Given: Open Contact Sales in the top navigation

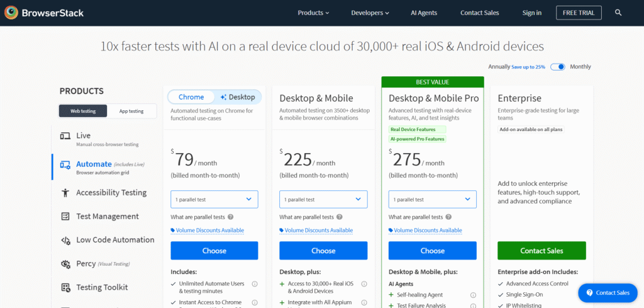Looking at the screenshot, I should tap(480, 13).
